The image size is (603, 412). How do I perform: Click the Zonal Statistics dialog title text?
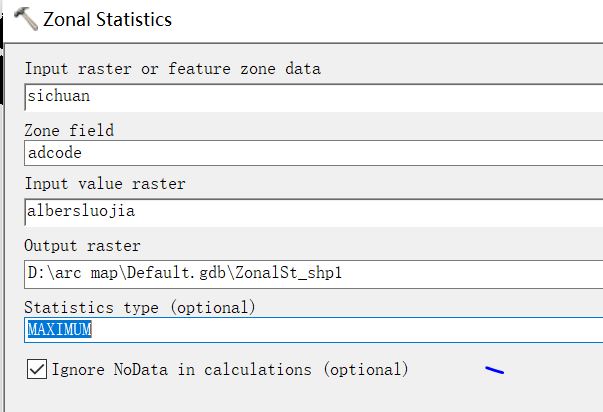click(x=109, y=20)
